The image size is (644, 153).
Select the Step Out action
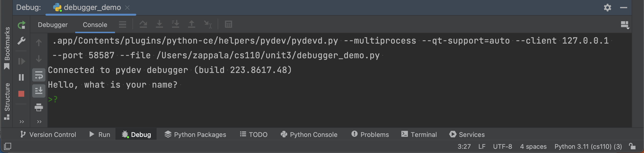pyautogui.click(x=191, y=24)
